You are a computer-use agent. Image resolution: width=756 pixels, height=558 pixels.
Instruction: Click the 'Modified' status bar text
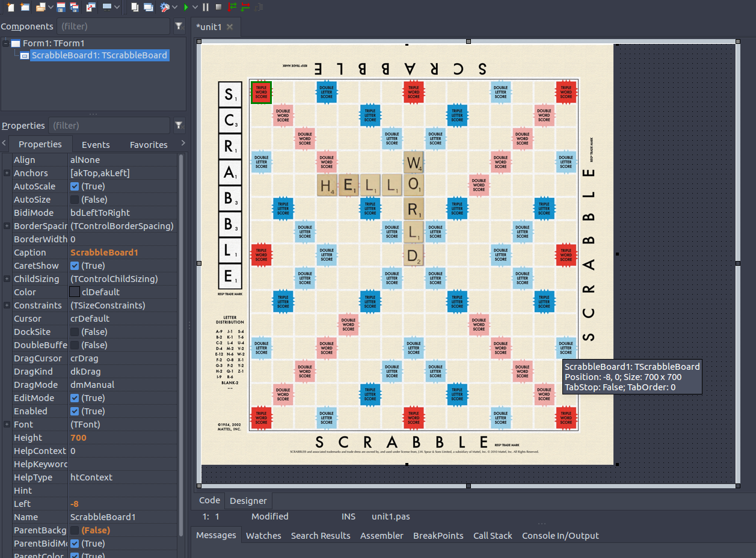click(x=270, y=517)
